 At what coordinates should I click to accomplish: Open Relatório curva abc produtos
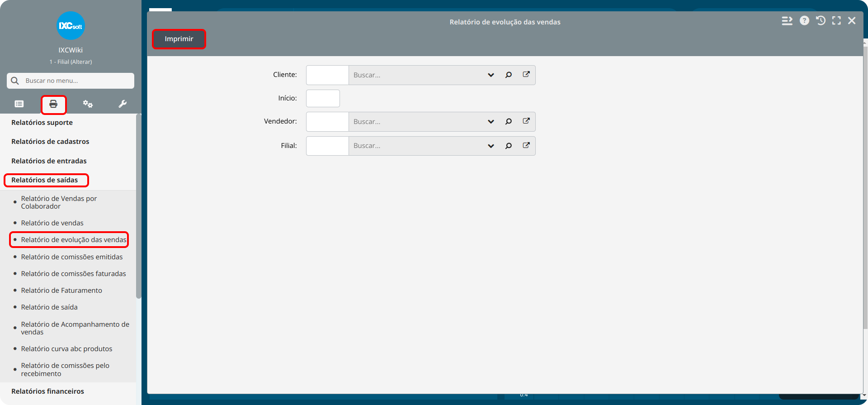point(66,349)
